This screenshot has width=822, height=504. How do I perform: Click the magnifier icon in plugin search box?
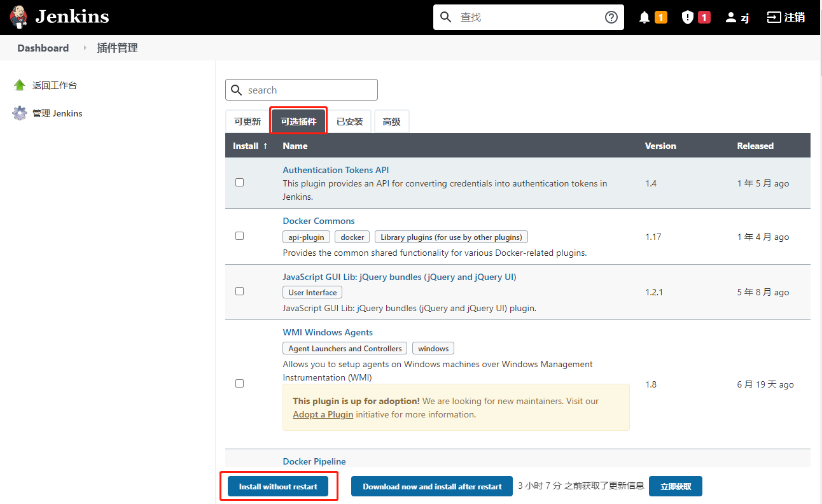point(236,90)
